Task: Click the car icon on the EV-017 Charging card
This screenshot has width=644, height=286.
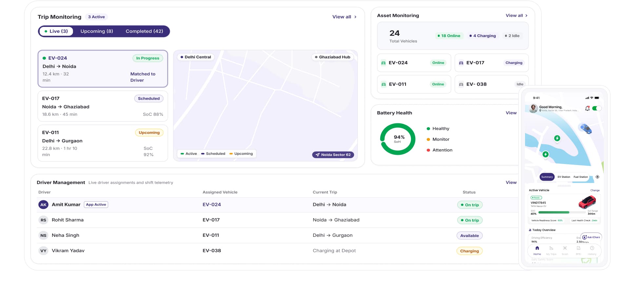Action: tap(461, 63)
